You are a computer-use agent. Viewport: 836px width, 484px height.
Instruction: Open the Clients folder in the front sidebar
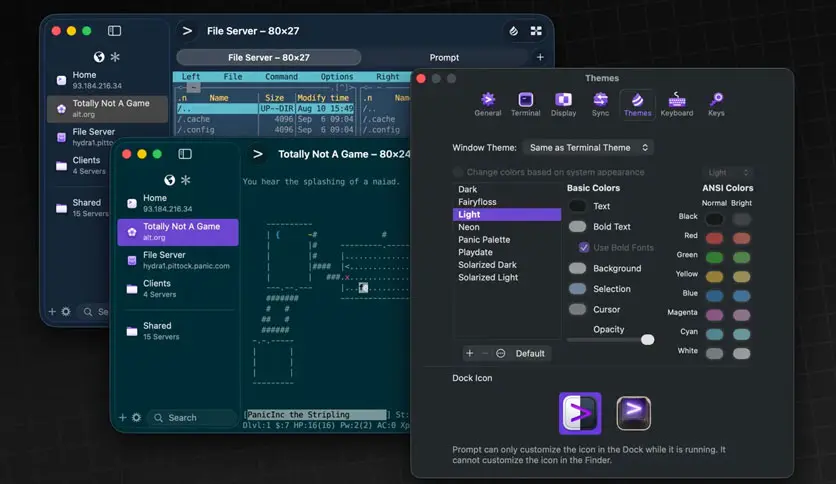(x=178, y=288)
